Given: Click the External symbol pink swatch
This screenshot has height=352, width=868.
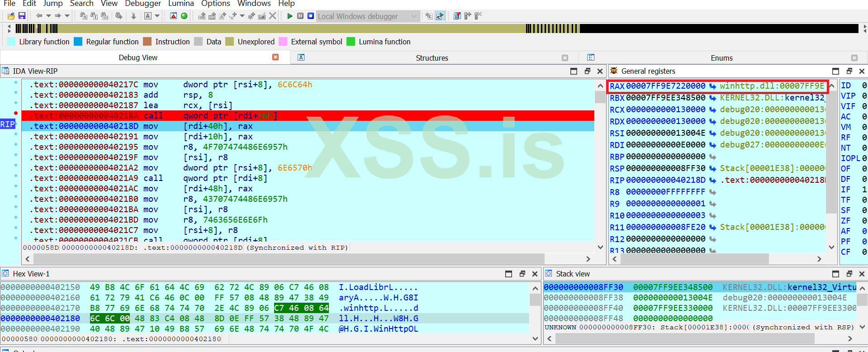Looking at the screenshot, I should point(283,42).
